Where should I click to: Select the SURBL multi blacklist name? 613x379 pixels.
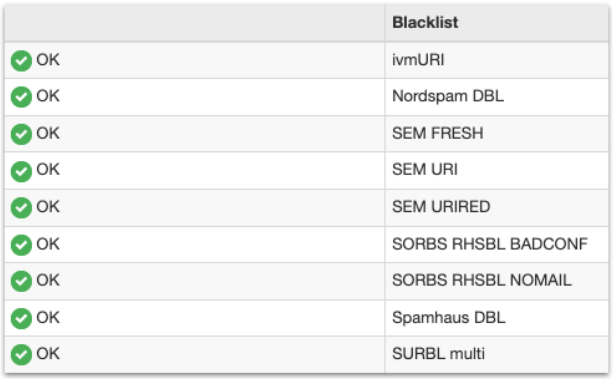point(438,354)
